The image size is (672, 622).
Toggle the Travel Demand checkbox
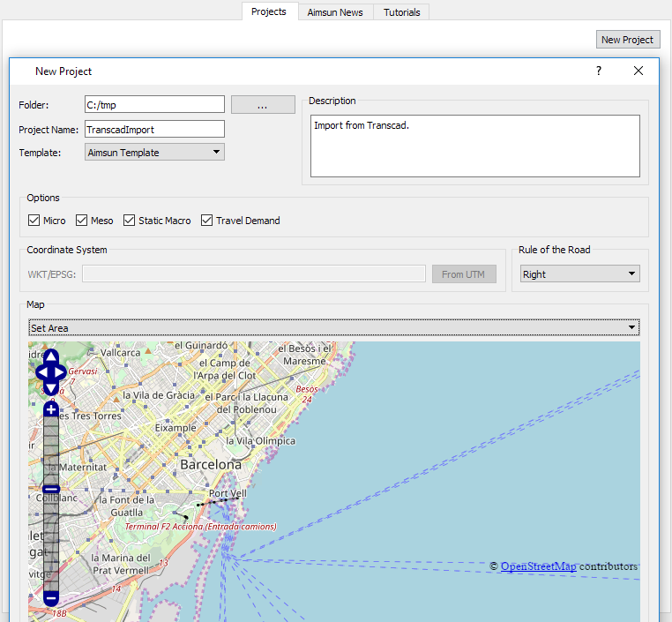(207, 221)
